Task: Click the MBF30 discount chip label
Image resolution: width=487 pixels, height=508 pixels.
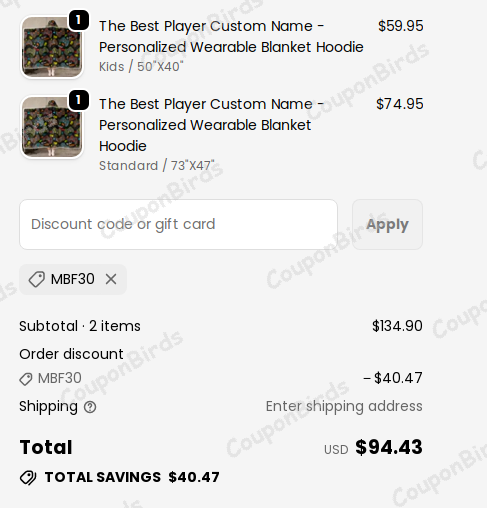Action: 73,279
